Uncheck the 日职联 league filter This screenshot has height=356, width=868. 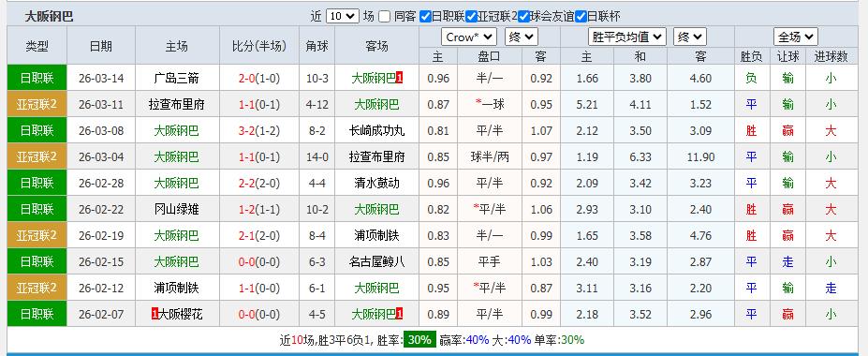[425, 17]
